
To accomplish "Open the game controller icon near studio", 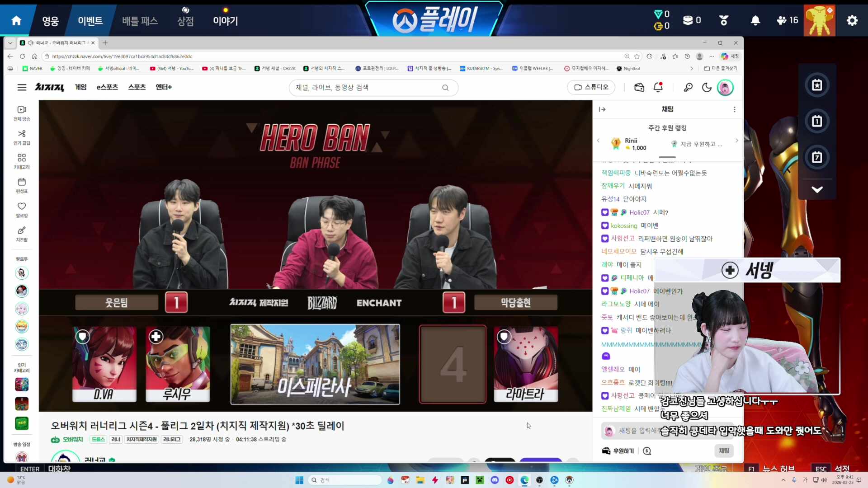I will [x=639, y=87].
